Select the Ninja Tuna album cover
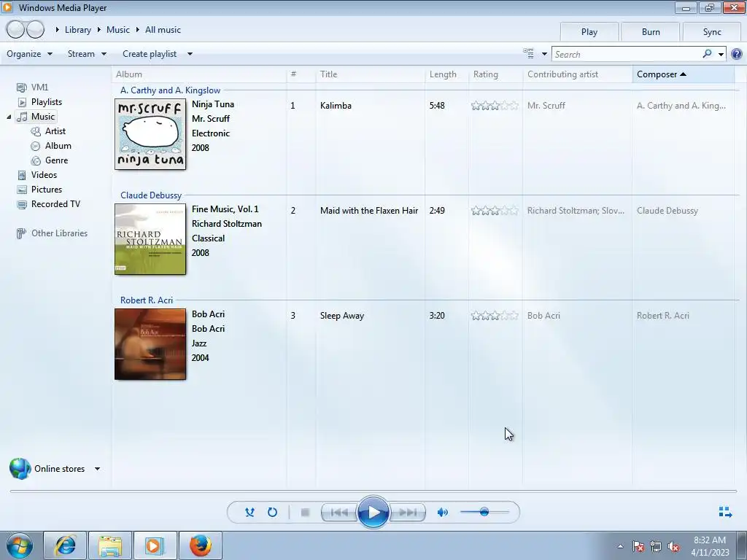Image resolution: width=747 pixels, height=560 pixels. tap(150, 134)
